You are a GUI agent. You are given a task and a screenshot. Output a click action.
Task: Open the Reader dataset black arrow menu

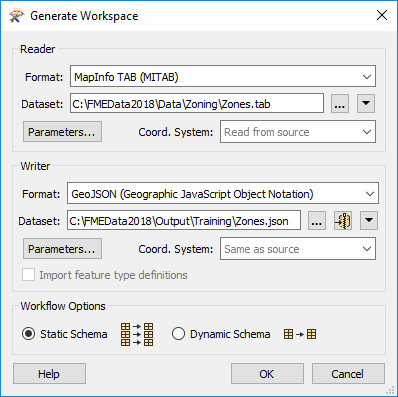(x=366, y=104)
